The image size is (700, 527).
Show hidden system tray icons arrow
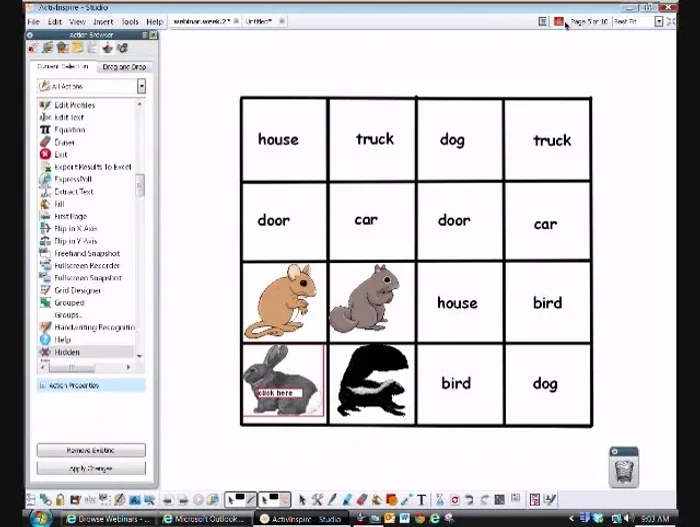(x=571, y=519)
